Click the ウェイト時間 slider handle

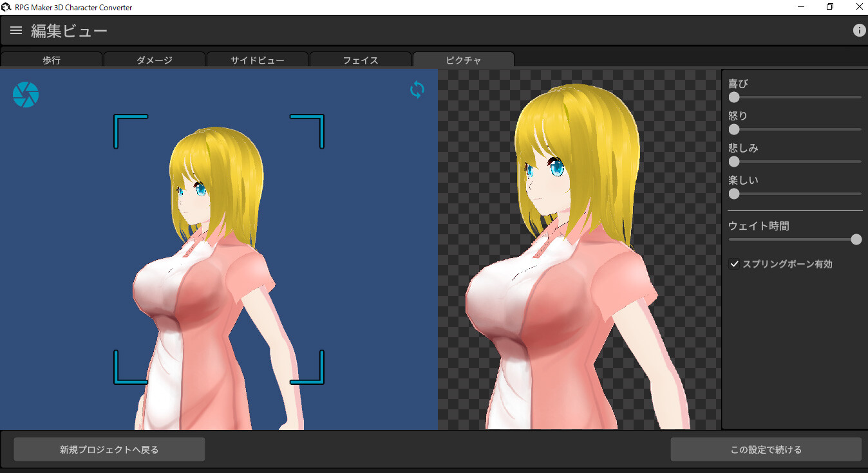856,239
